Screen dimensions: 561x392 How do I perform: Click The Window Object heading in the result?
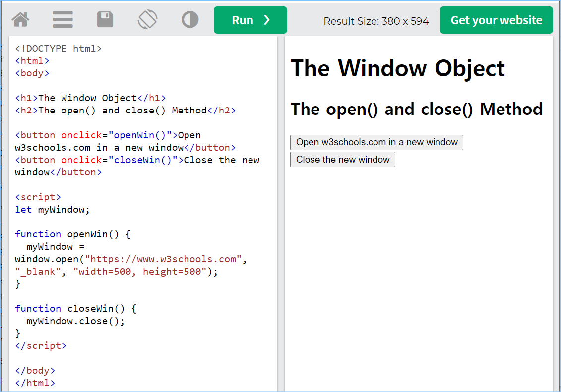[x=397, y=68]
